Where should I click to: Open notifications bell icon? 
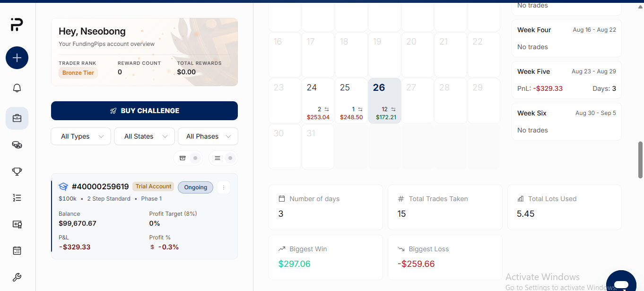coord(17,88)
